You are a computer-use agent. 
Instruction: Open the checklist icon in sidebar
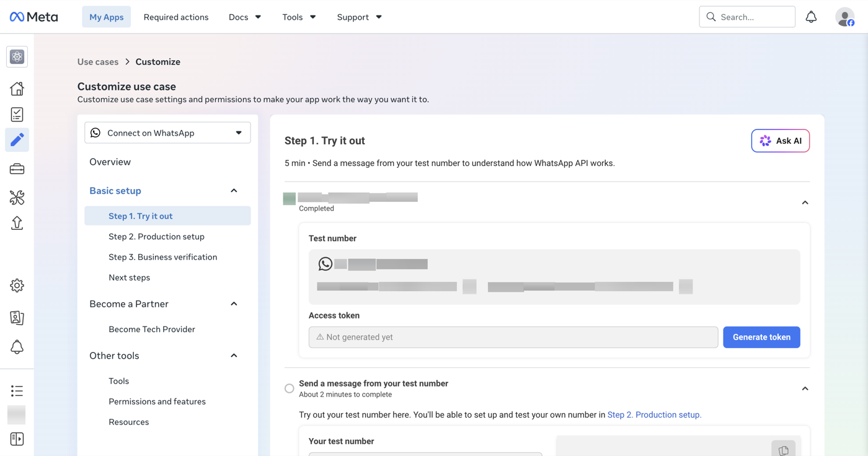(x=17, y=115)
